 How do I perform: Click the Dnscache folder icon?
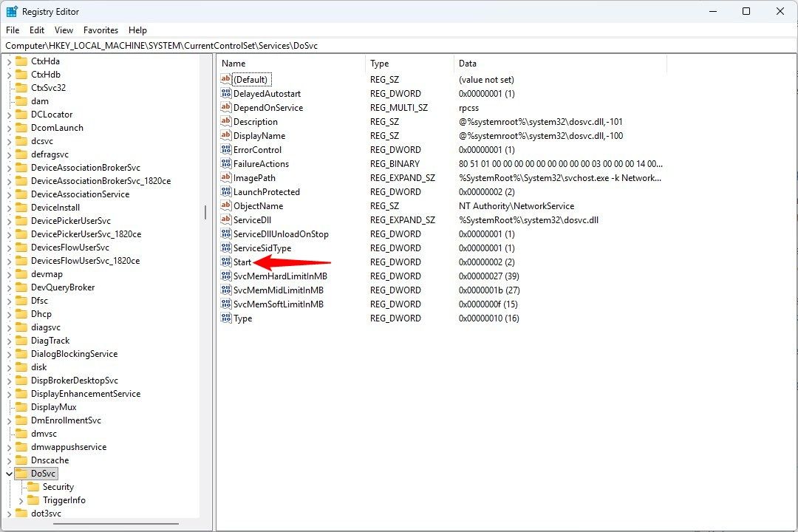click(x=21, y=460)
